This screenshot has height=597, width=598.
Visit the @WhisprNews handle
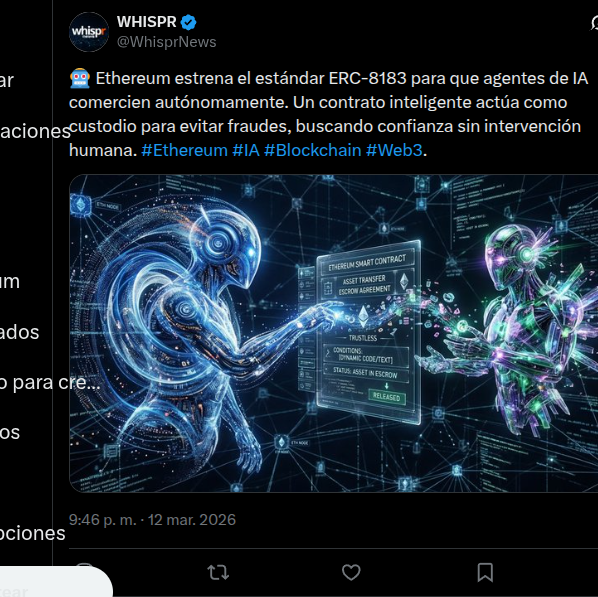click(167, 42)
